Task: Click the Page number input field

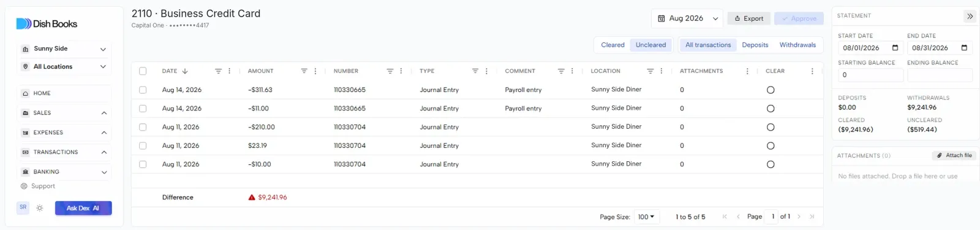Action: 771,217
